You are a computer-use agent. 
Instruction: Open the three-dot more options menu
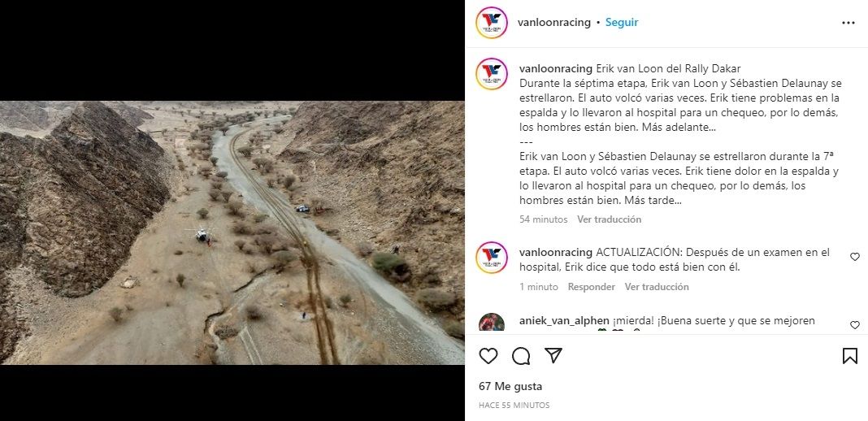[848, 23]
